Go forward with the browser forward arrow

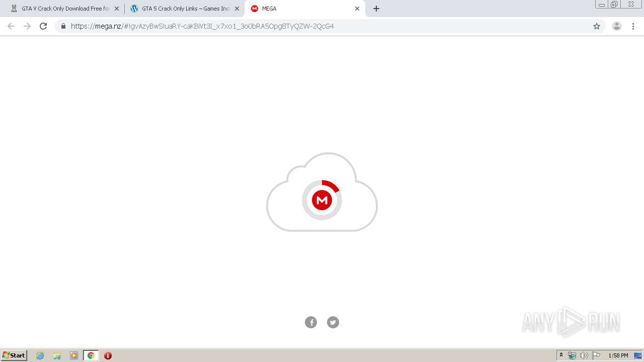[x=27, y=26]
